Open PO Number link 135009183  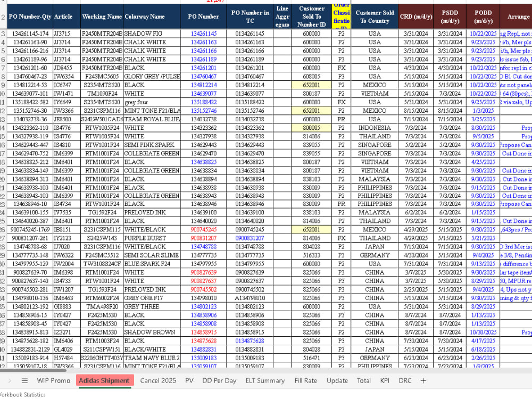pos(204,358)
